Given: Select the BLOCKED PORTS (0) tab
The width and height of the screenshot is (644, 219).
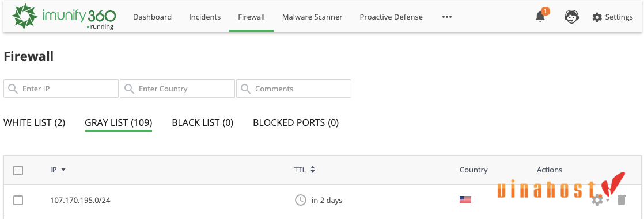Looking at the screenshot, I should point(296,122).
